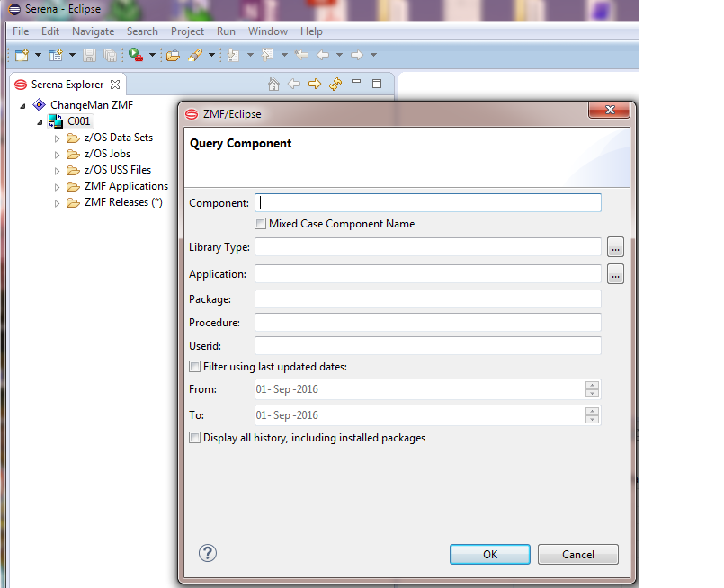Open the Search menu
Viewport: 724px width, 588px height.
tap(142, 31)
